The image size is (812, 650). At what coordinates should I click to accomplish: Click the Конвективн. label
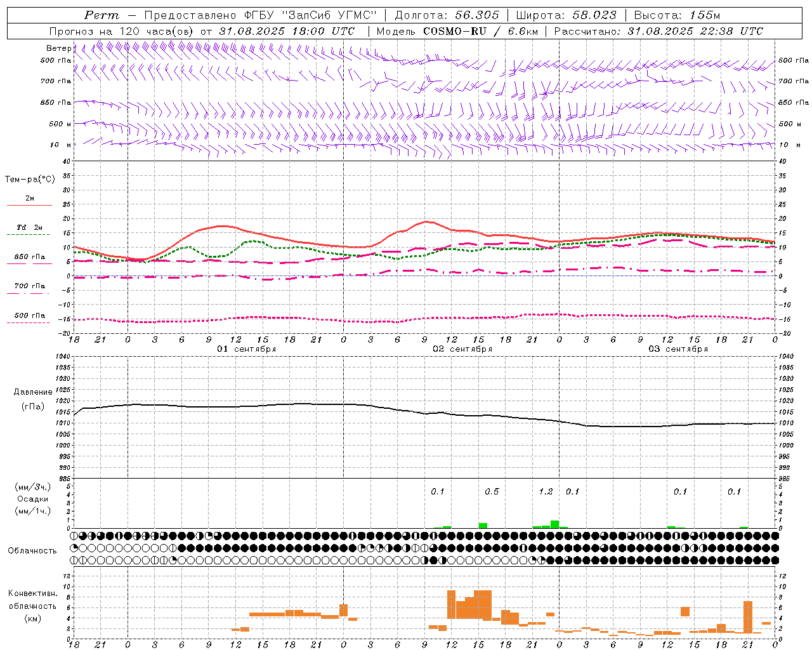click(x=32, y=594)
